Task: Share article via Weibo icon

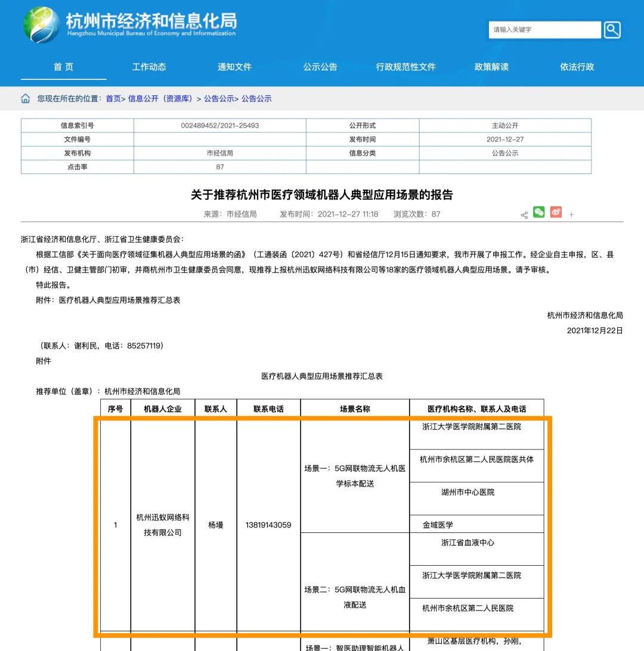Action: point(556,212)
